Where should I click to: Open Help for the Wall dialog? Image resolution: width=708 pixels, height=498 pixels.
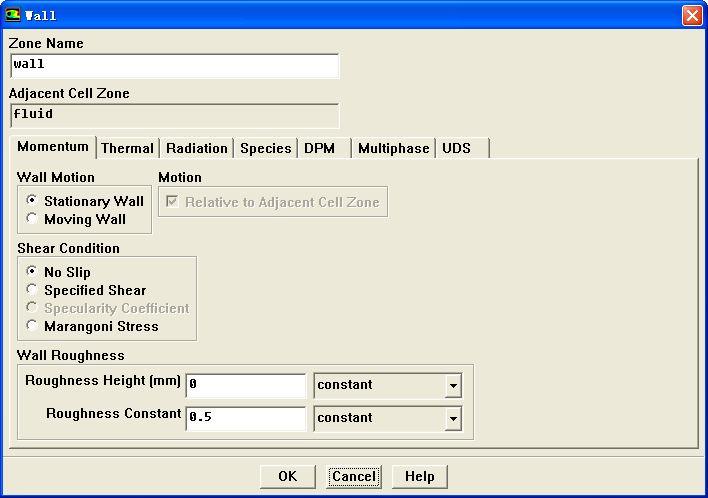point(419,477)
